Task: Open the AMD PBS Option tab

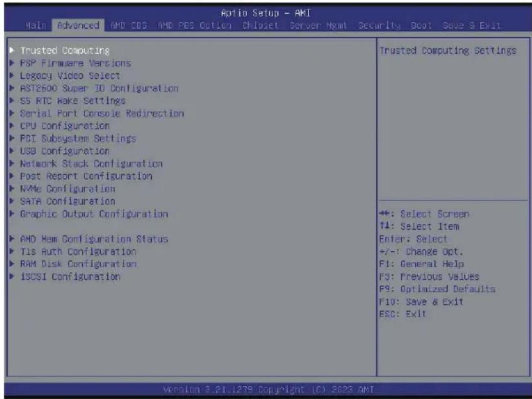Action: (195, 25)
